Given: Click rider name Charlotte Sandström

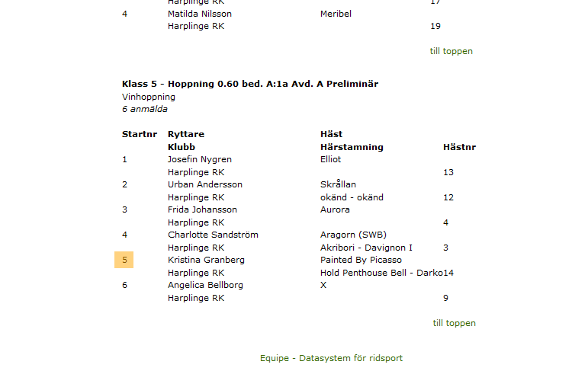Looking at the screenshot, I should (x=213, y=235).
